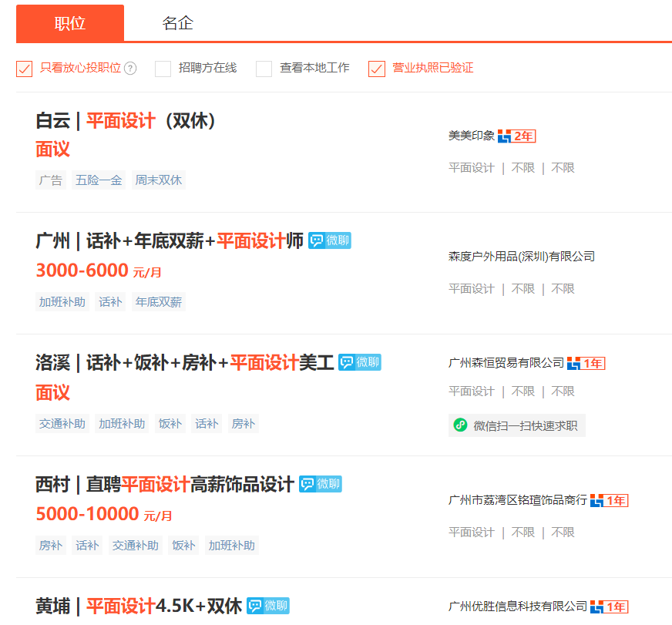
Task: Click the 面议 salary on the 洛溪 job
Action: click(x=52, y=393)
